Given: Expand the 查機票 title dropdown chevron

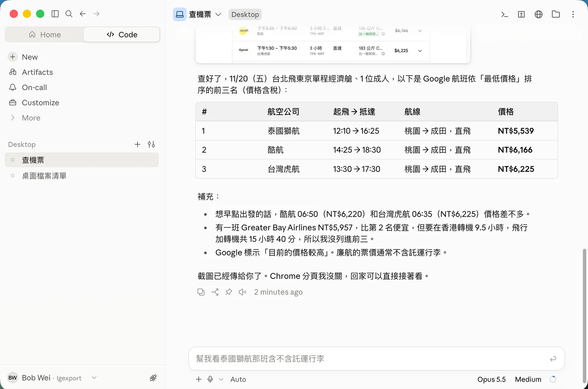Looking at the screenshot, I should click(x=218, y=14).
